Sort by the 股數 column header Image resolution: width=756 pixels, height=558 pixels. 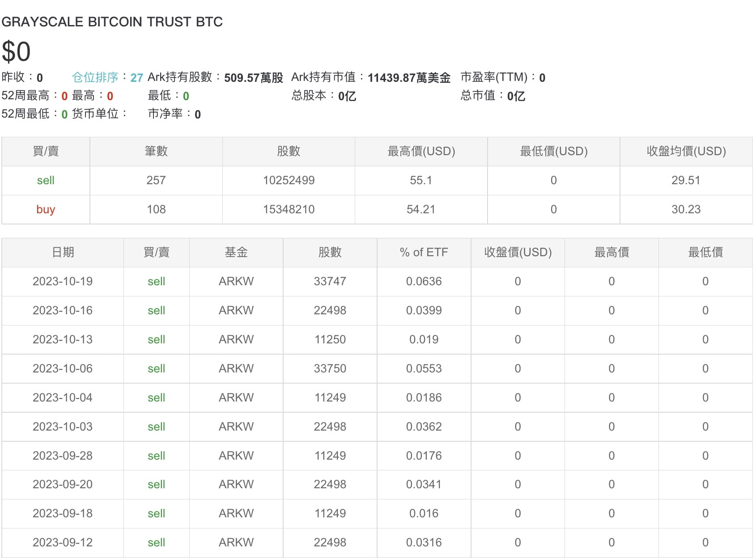(330, 252)
